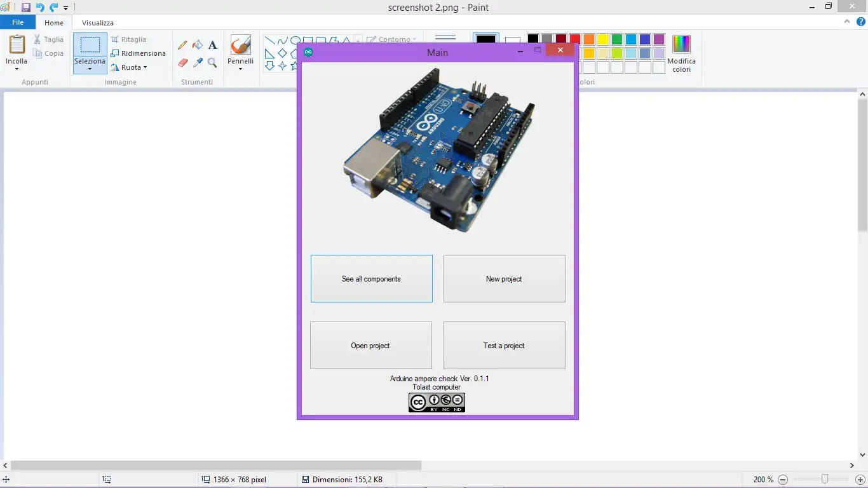Screen dimensions: 868x488
Task: Open the Paint application icon menu
Action: (5, 8)
